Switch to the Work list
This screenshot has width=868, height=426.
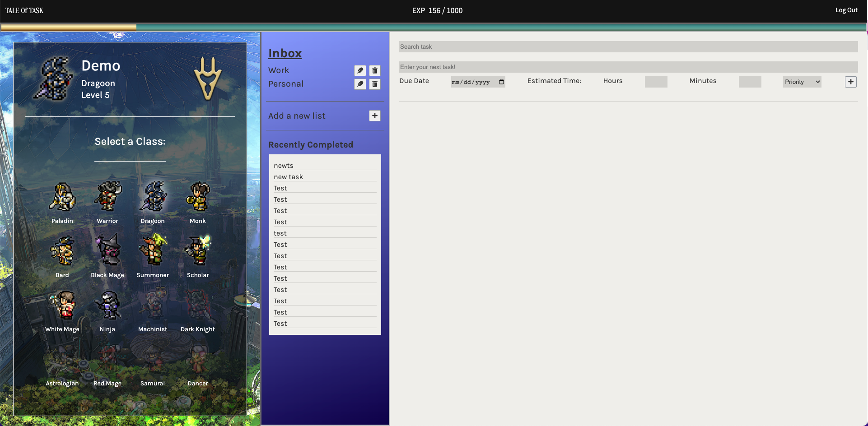[279, 70]
